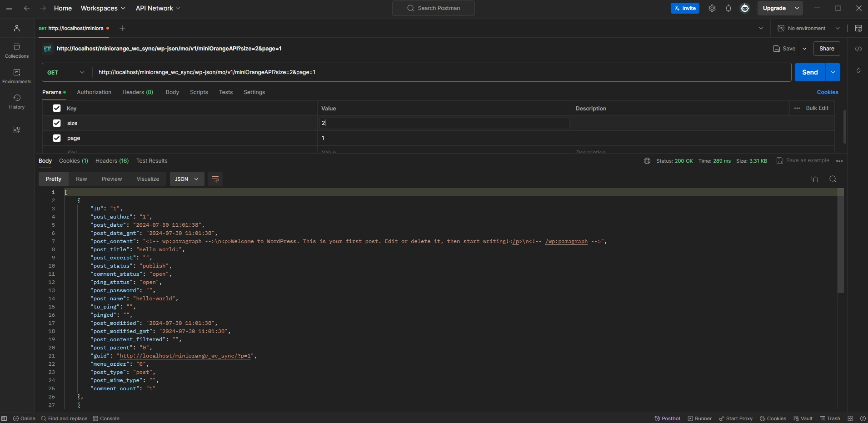Image resolution: width=868 pixels, height=423 pixels.
Task: Open Find and replace
Action: point(64,418)
